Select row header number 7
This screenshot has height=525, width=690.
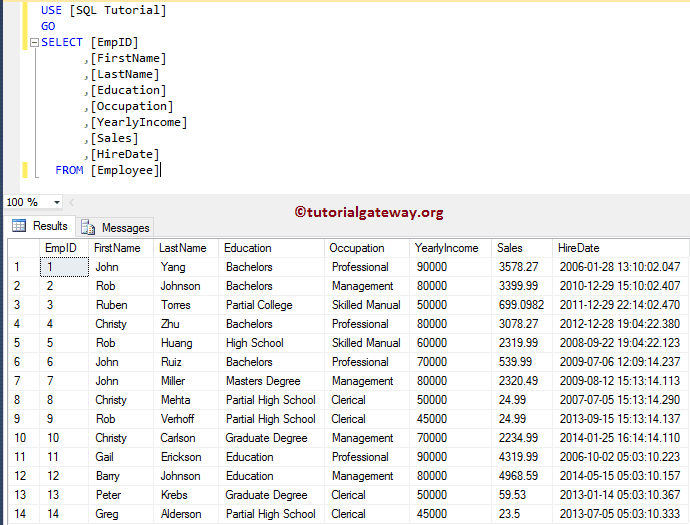point(24,381)
